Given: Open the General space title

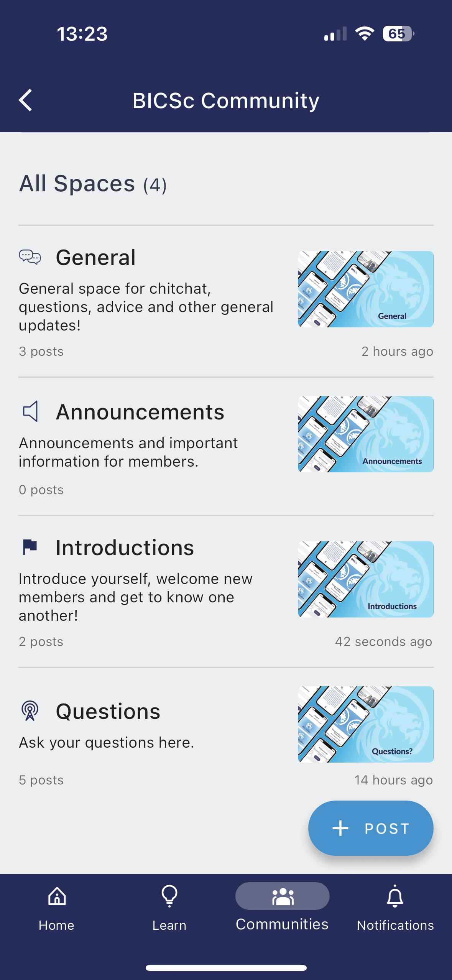Looking at the screenshot, I should tap(96, 257).
